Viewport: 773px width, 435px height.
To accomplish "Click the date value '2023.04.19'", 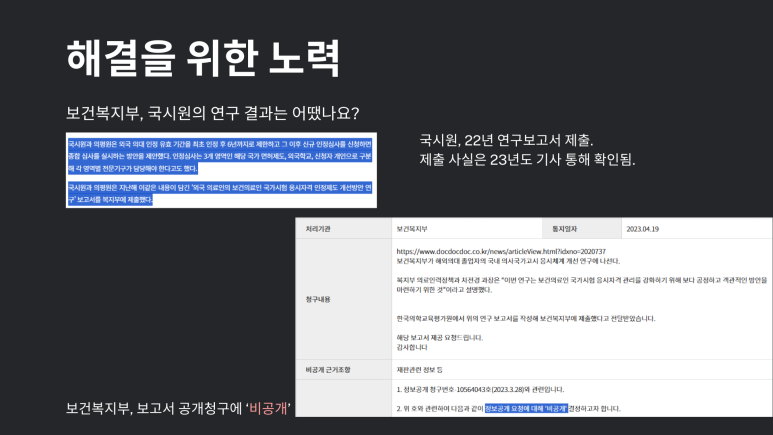I will [642, 229].
